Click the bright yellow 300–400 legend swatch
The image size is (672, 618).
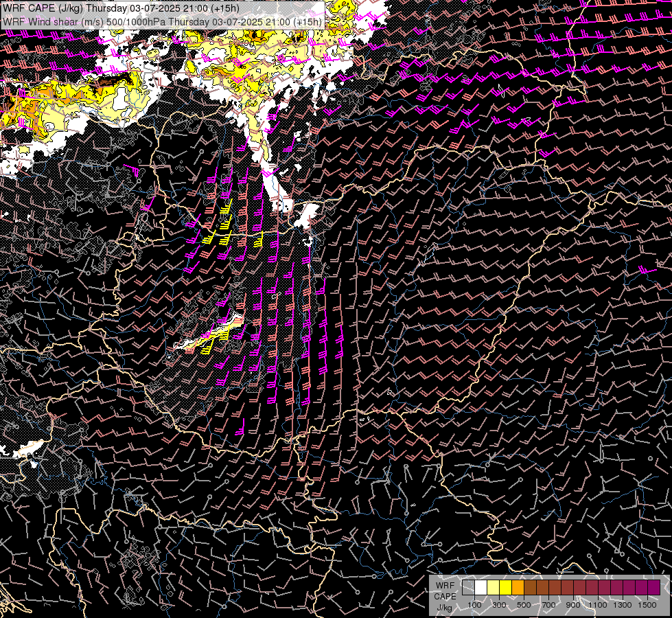pyautogui.click(x=506, y=588)
